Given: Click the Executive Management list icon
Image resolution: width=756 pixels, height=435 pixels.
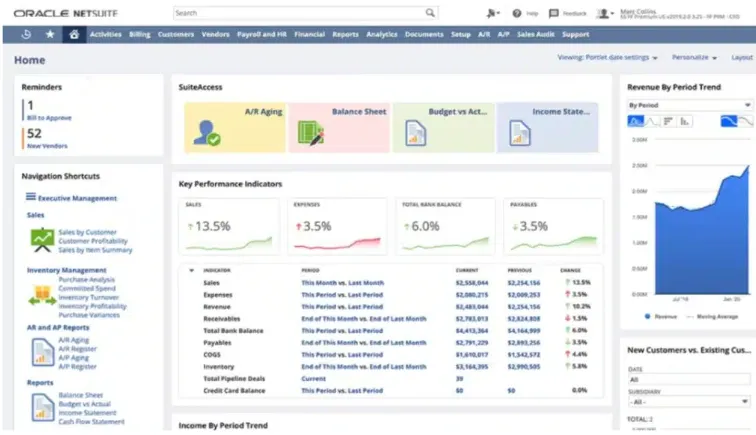Looking at the screenshot, I should coord(31,197).
